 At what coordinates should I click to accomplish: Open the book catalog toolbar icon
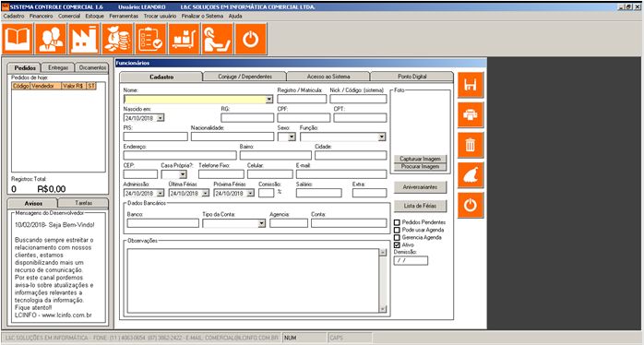[x=18, y=39]
